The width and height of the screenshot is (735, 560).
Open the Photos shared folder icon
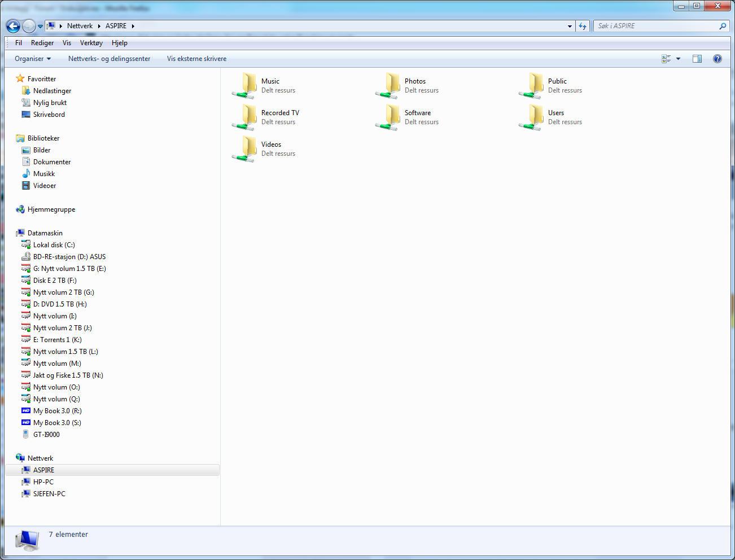[388, 86]
